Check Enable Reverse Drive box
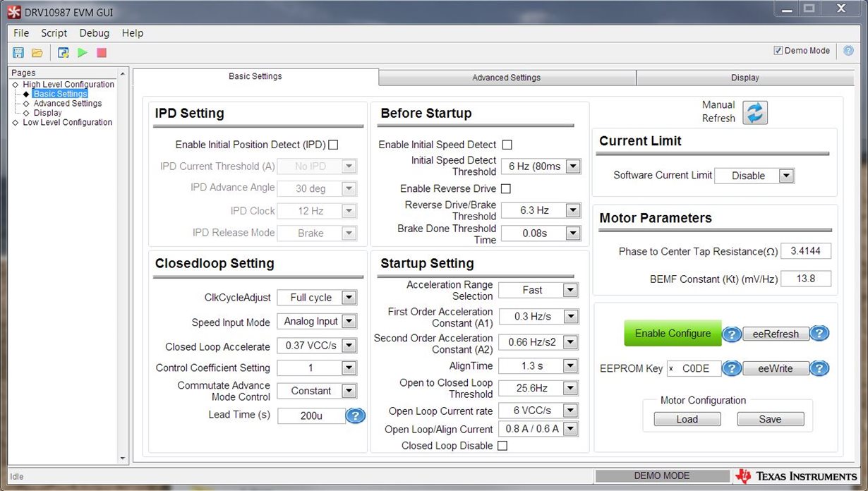Screen dimensions: 868x491 [x=505, y=188]
